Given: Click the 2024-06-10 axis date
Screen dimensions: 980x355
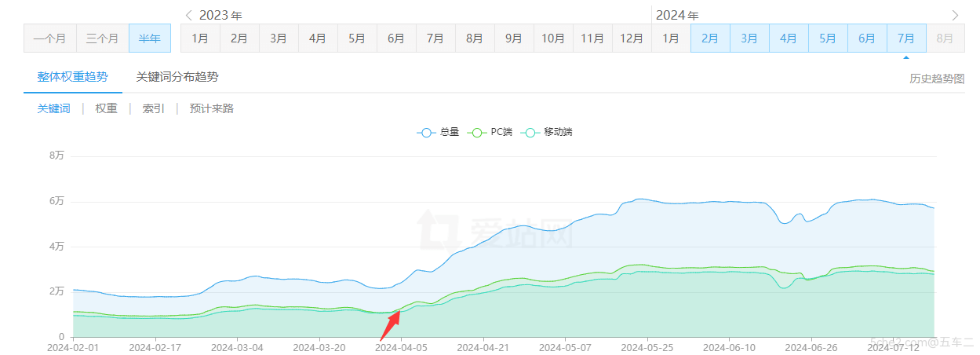Looking at the screenshot, I should point(730,346).
